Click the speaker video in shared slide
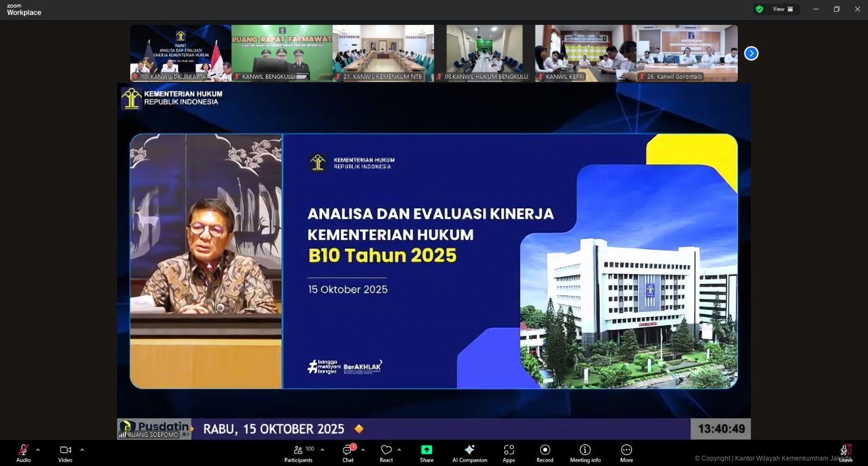Viewport: 868px width, 466px height. coord(206,261)
